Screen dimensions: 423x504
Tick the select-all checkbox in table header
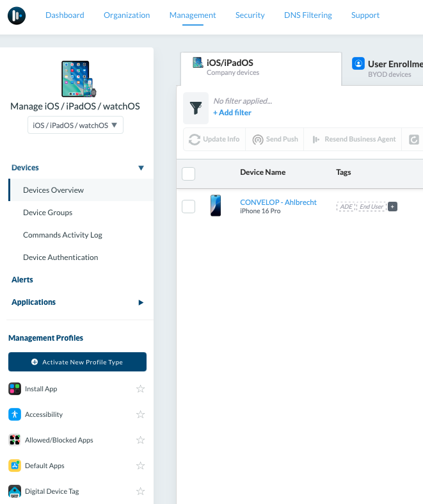(x=189, y=174)
